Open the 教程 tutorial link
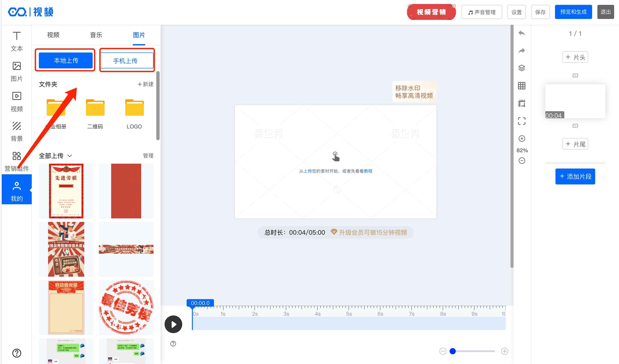The image size is (619, 364). (368, 171)
